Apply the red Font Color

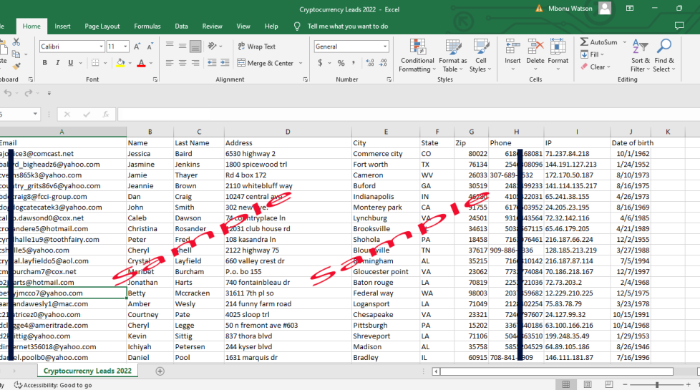[x=141, y=63]
